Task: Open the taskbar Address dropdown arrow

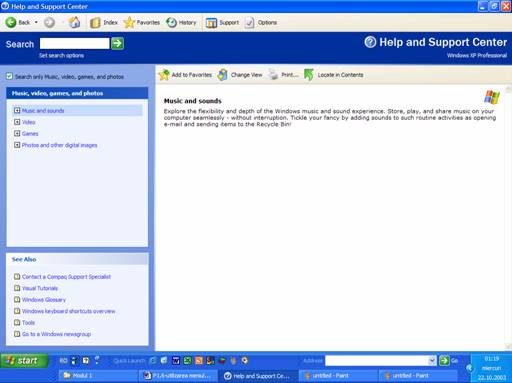Action: point(432,361)
